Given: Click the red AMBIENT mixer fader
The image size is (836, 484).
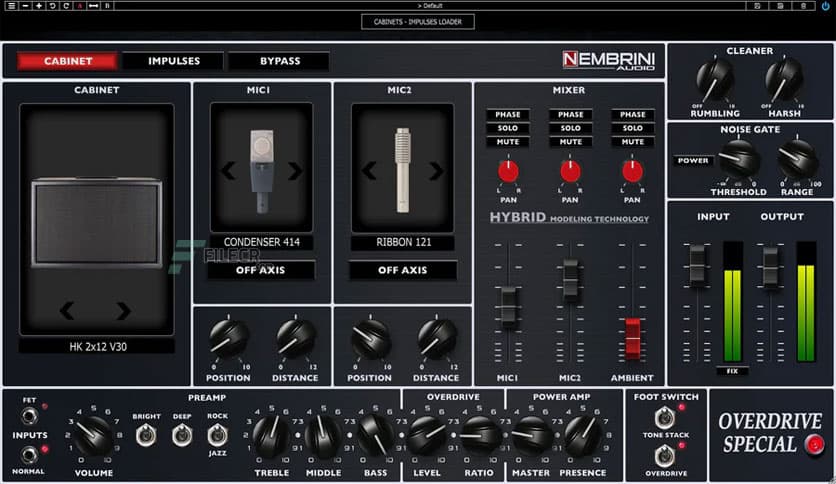Looking at the screenshot, I should [632, 337].
